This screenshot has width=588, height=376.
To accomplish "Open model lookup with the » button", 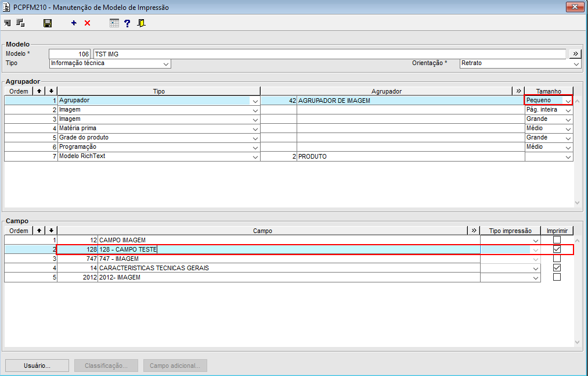I will tap(575, 53).
